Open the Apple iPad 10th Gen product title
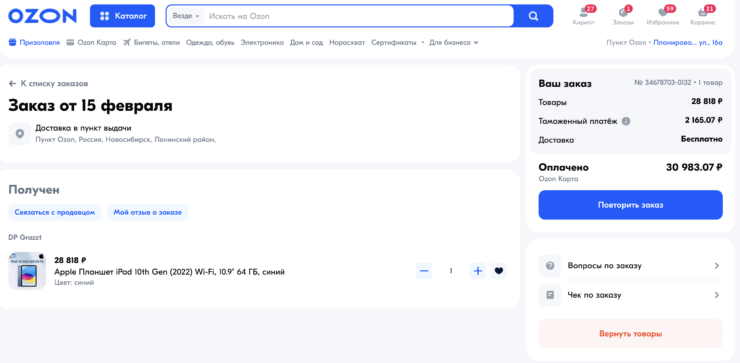 point(169,272)
